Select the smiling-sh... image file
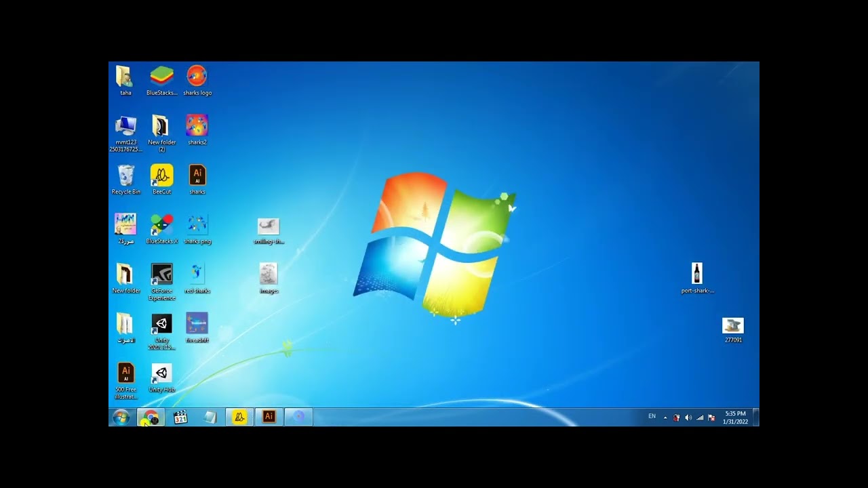The image size is (868, 488). coord(269,230)
